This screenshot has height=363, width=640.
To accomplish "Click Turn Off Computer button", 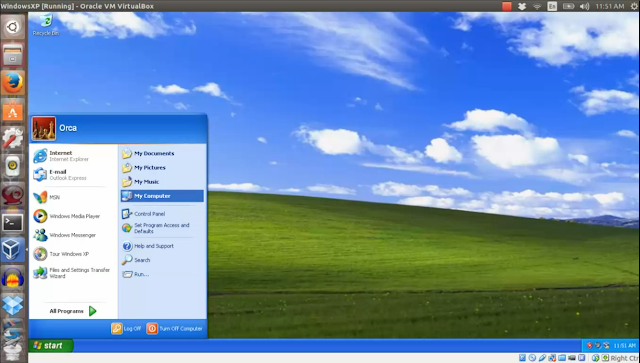I will coord(175,328).
